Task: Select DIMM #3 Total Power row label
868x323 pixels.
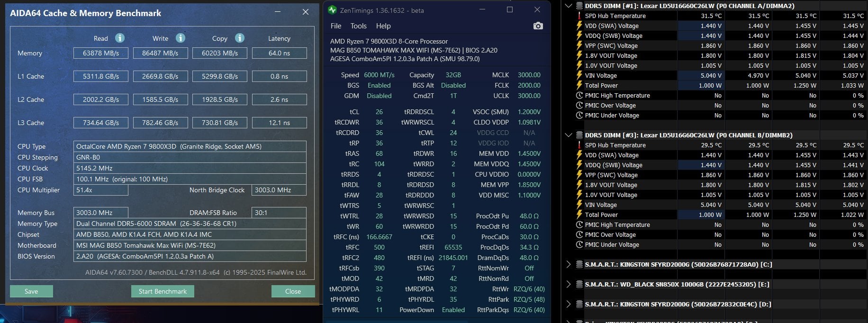Action: point(601,215)
